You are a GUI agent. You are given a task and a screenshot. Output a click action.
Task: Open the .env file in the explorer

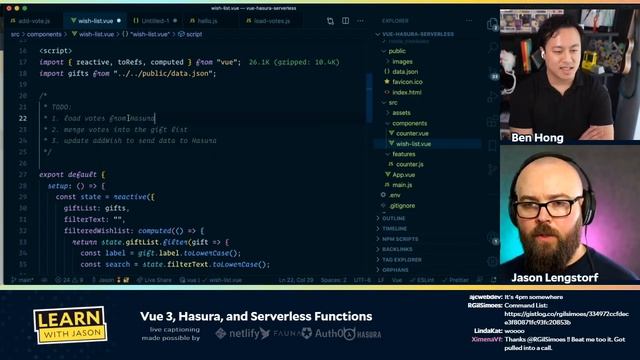(394, 195)
